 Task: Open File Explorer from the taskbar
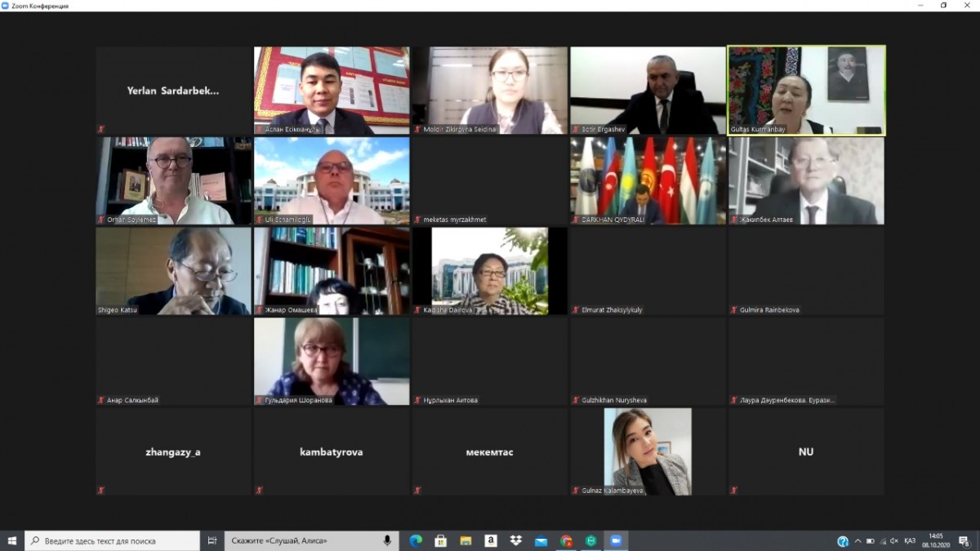click(x=465, y=540)
